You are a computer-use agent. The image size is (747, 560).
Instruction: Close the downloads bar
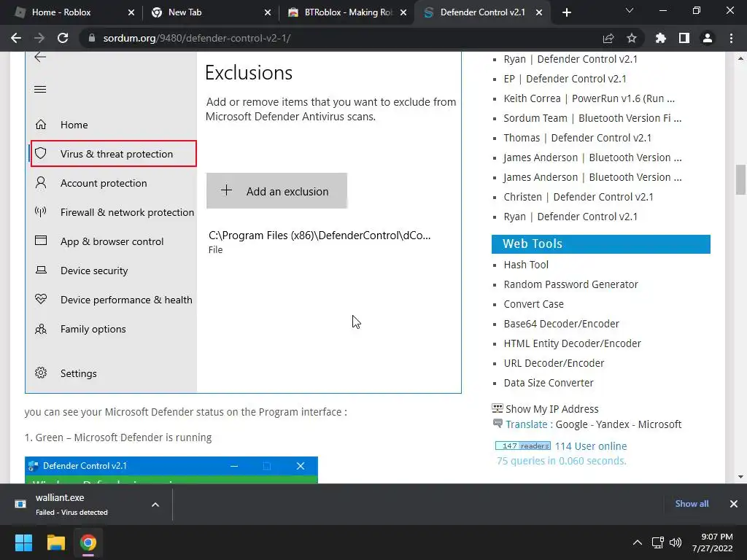734,504
